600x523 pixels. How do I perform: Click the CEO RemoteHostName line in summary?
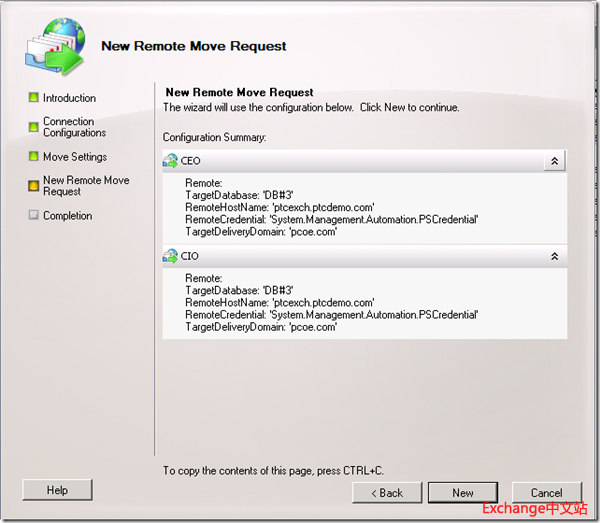click(x=279, y=206)
